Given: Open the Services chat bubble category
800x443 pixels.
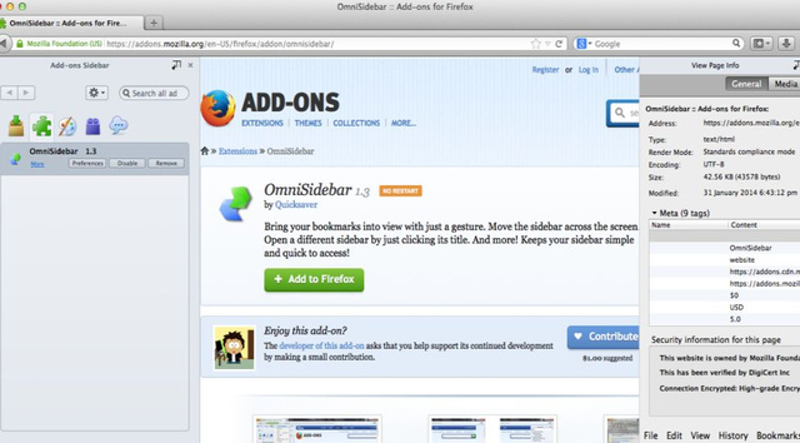Looking at the screenshot, I should 118,125.
